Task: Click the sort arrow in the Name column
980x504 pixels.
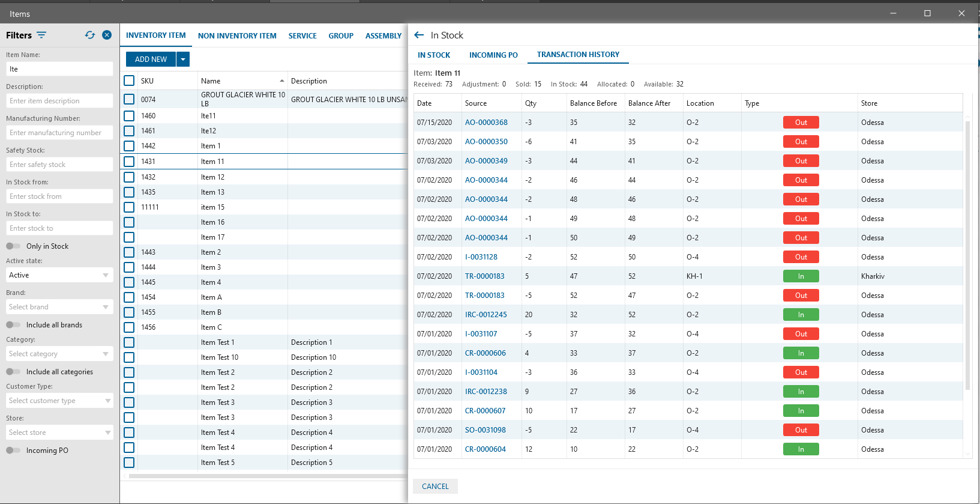Action: click(282, 81)
